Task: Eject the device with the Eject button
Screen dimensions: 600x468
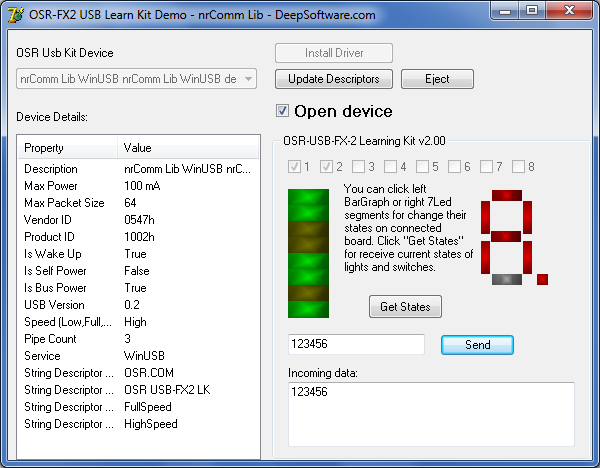Action: (437, 79)
